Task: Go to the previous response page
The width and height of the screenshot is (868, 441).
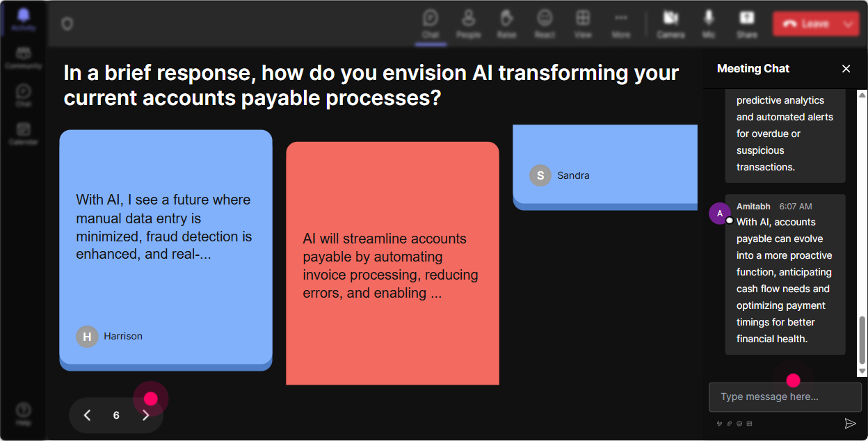Action: [88, 415]
